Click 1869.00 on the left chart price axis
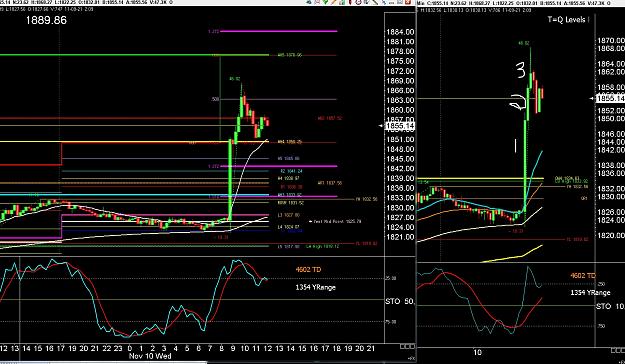This screenshot has height=364, width=625. pyautogui.click(x=400, y=81)
